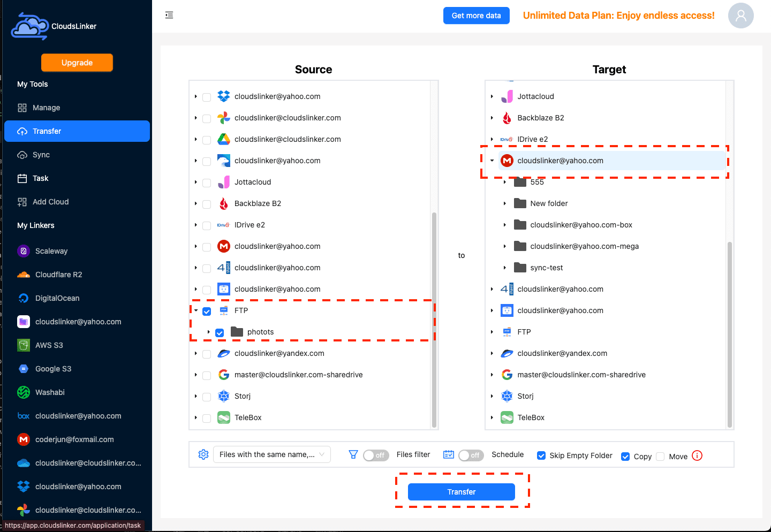Turn on the Schedule switch

pos(471,455)
